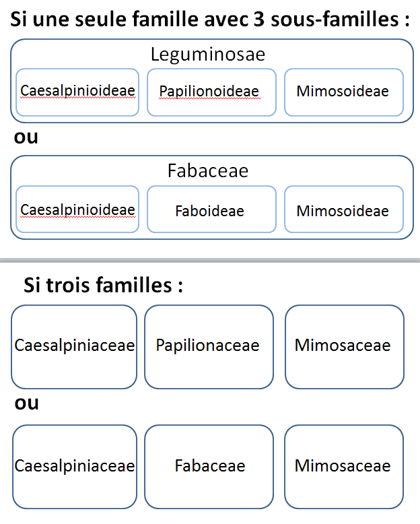This screenshot has width=420, height=524.
Task: Click Caesalpiniaceae box in the bottom row
Action: pyautogui.click(x=74, y=466)
